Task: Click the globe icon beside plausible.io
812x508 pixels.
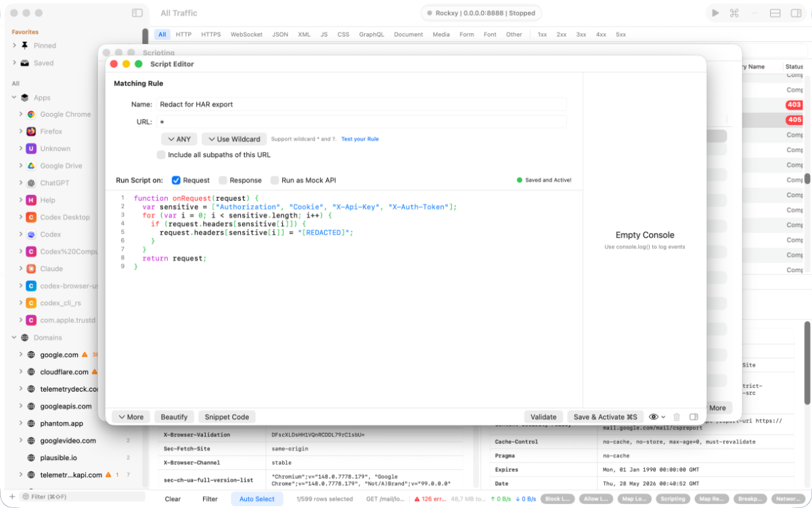Action: click(31, 458)
